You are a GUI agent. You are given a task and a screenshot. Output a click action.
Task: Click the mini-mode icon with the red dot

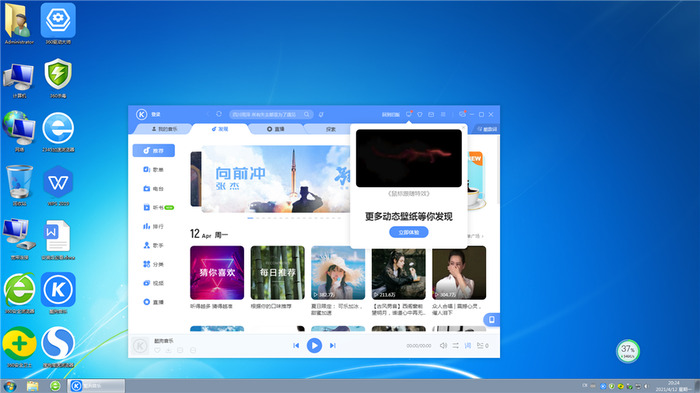tap(462, 114)
